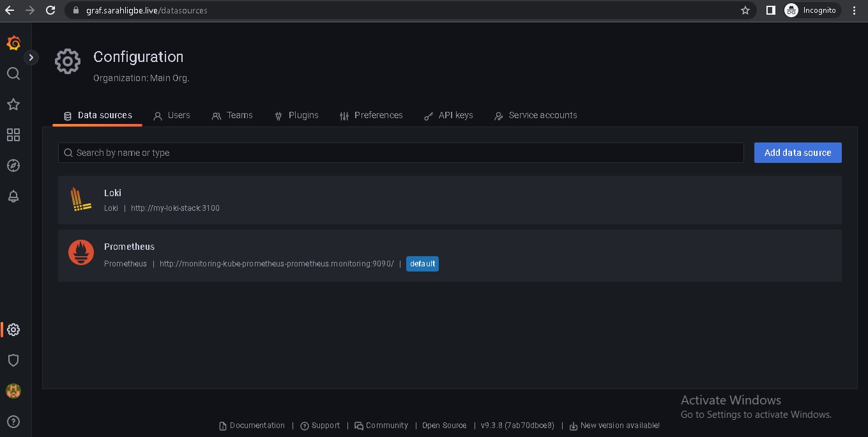The width and height of the screenshot is (868, 437).
Task: Select the Data sources tab
Action: pos(98,116)
